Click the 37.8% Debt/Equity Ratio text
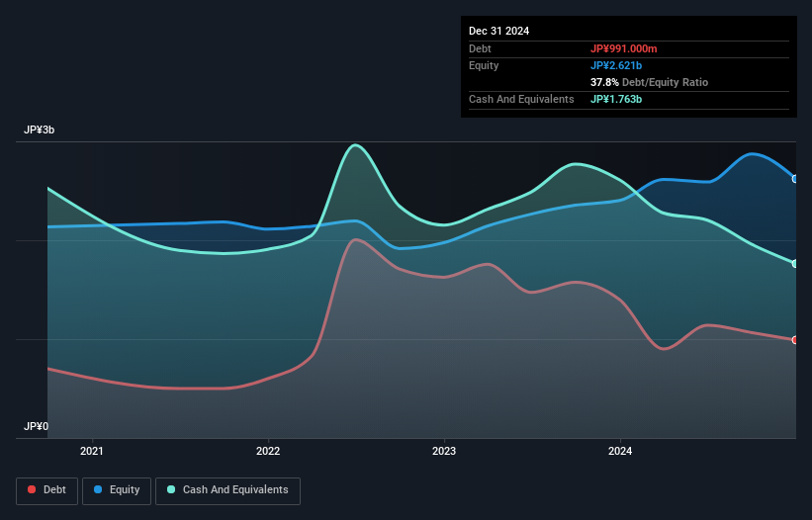812x520 pixels. (x=649, y=82)
